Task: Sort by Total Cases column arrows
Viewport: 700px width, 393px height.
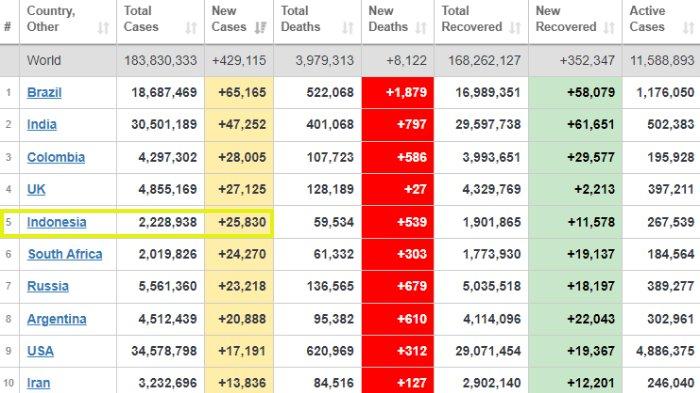Action: click(x=191, y=28)
